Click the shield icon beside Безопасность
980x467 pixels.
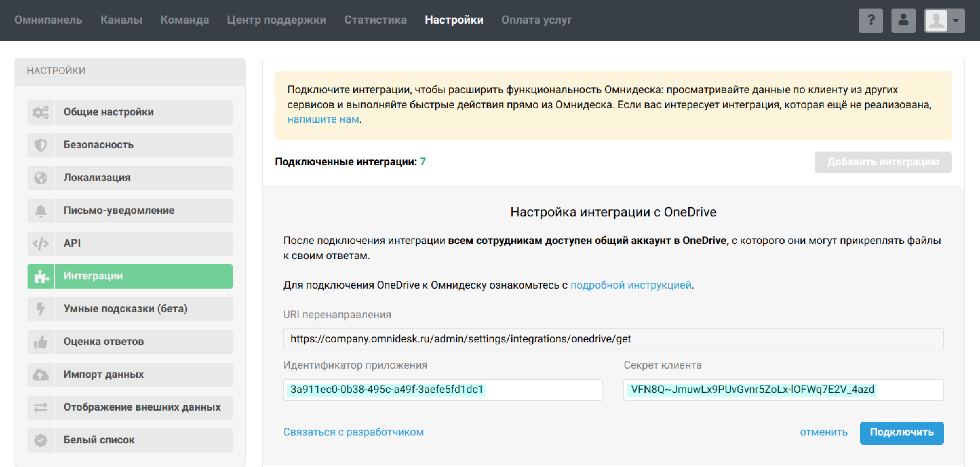(41, 145)
